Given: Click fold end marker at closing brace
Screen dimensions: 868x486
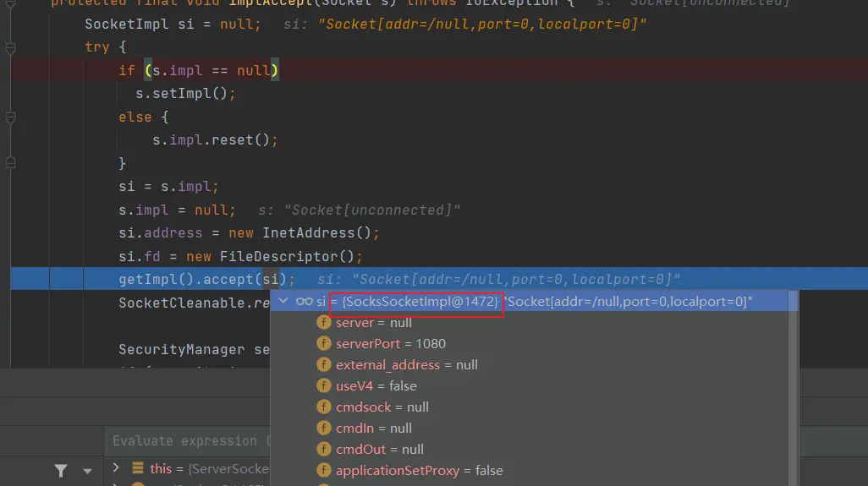Looking at the screenshot, I should (x=10, y=163).
